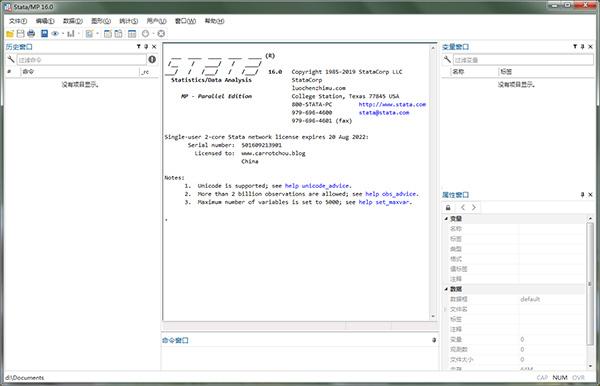The image size is (600, 386).
Task: Click properties panel scrollbar down arrow
Action: pos(590,366)
